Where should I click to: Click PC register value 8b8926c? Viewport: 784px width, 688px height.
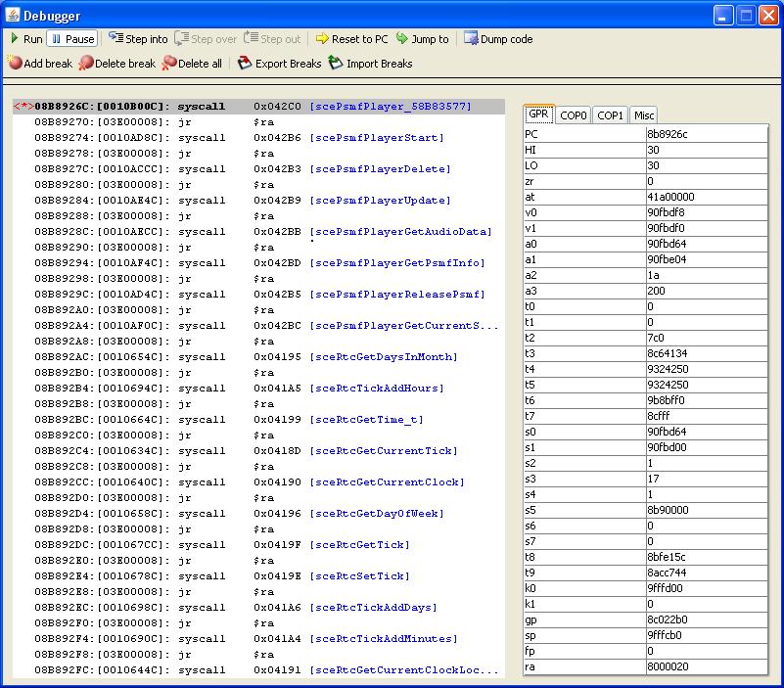(x=707, y=134)
